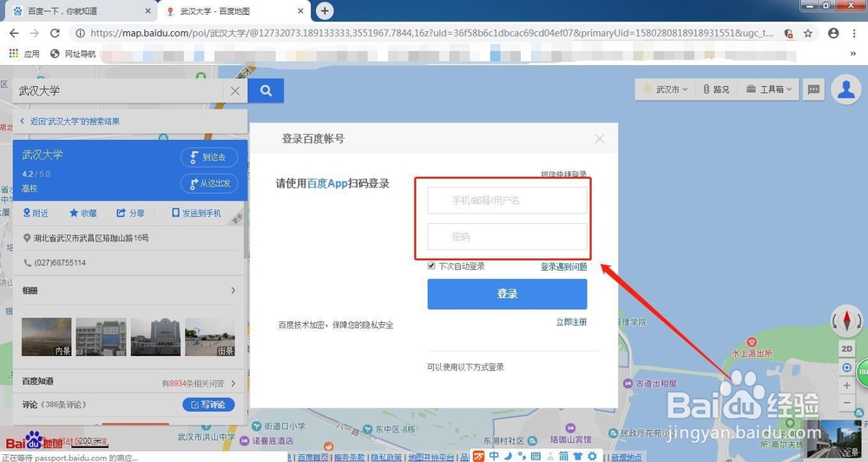The image size is (868, 462).
Task: Open the 武汉市 city dropdown
Action: [x=665, y=89]
